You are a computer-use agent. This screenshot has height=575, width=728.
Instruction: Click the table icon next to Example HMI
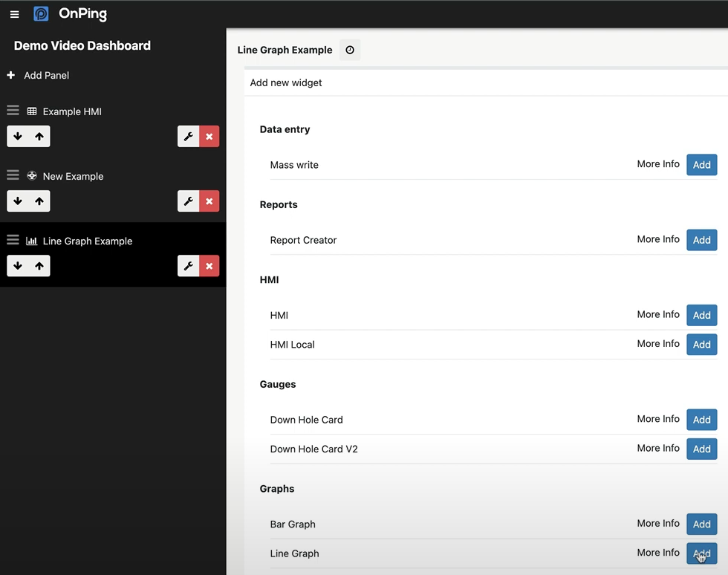pos(32,111)
